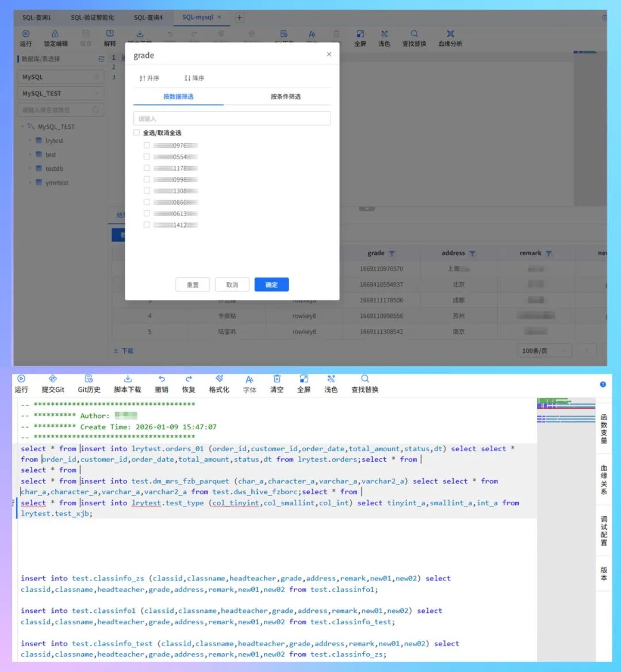The image size is (621, 672).
Task: Check the value ending 1412
Action: click(x=147, y=225)
